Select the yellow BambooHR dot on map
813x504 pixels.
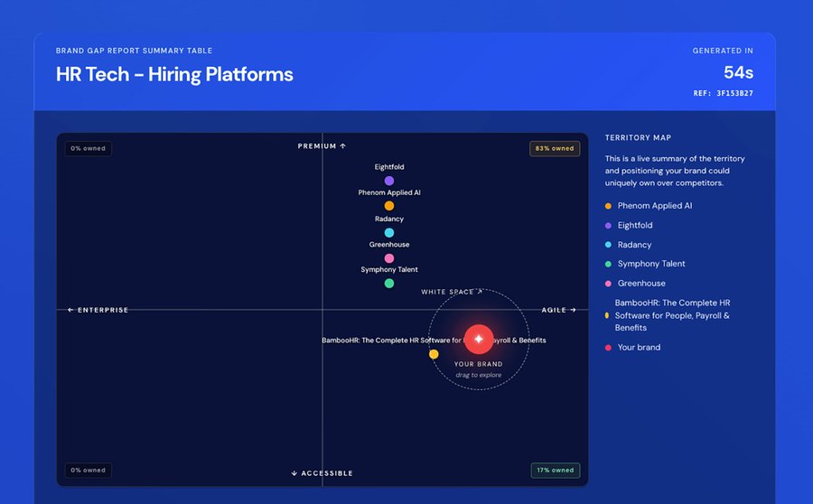point(434,354)
